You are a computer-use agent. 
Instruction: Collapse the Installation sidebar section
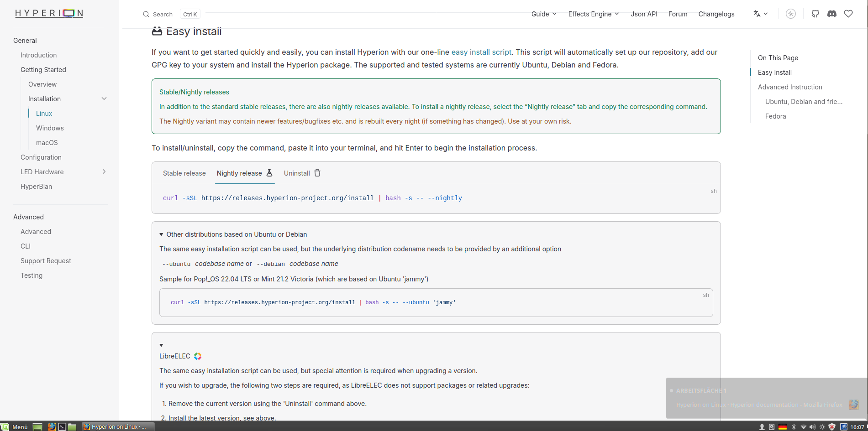pyautogui.click(x=104, y=99)
